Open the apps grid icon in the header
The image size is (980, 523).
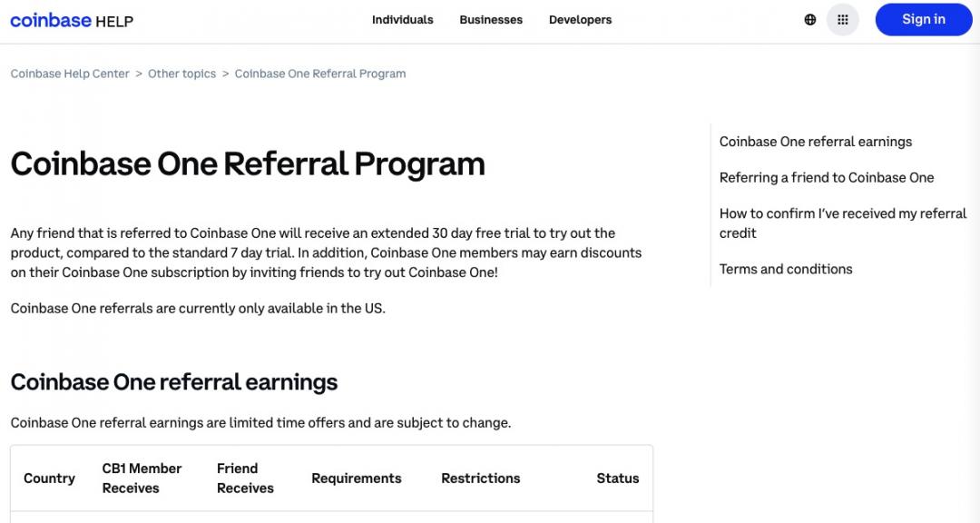pyautogui.click(x=841, y=18)
